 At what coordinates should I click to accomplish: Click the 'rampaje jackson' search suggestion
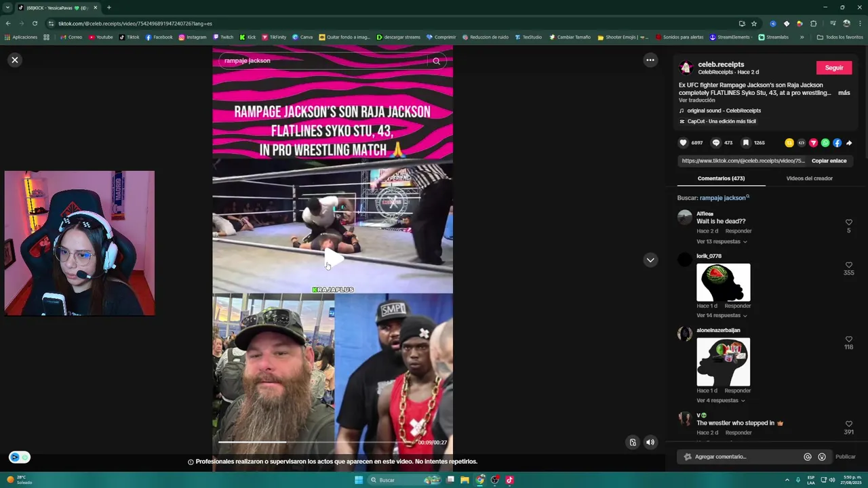click(724, 198)
